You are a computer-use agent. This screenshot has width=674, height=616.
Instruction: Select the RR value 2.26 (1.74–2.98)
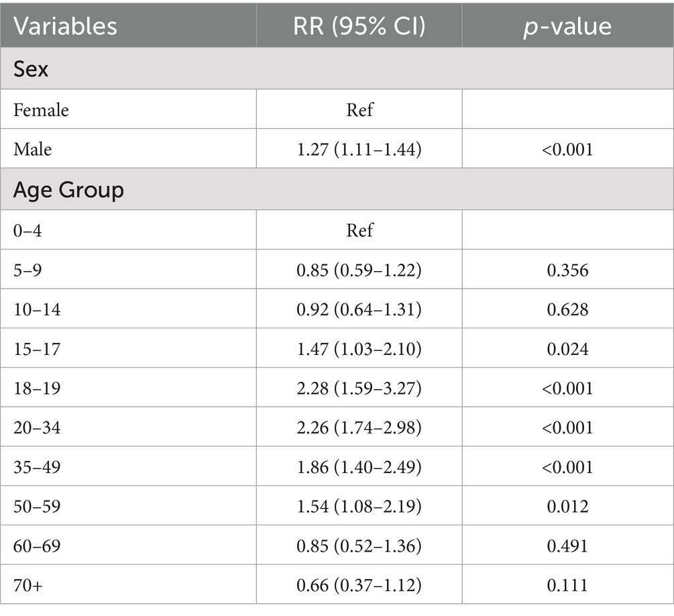click(x=359, y=427)
